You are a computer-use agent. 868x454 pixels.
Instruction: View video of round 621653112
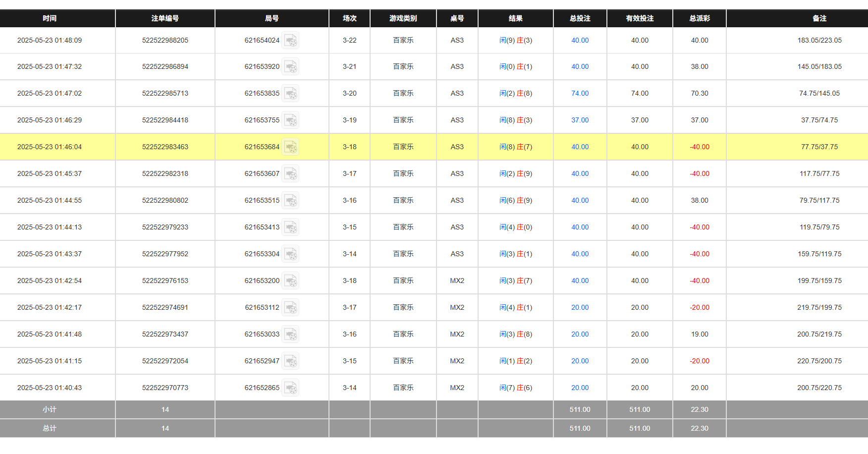click(x=291, y=307)
